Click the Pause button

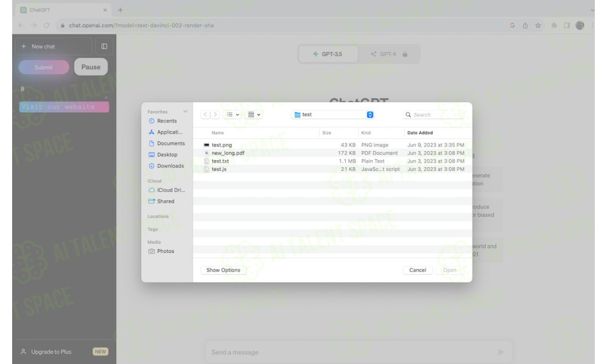click(x=91, y=67)
